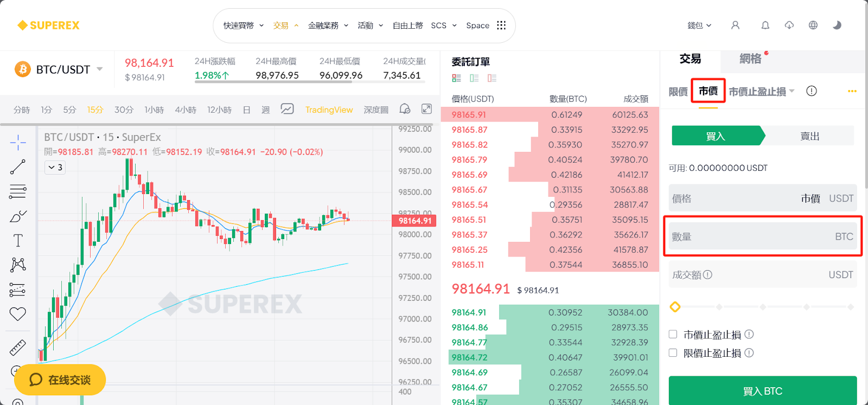Select the trend line drawing tool

pos(18,167)
